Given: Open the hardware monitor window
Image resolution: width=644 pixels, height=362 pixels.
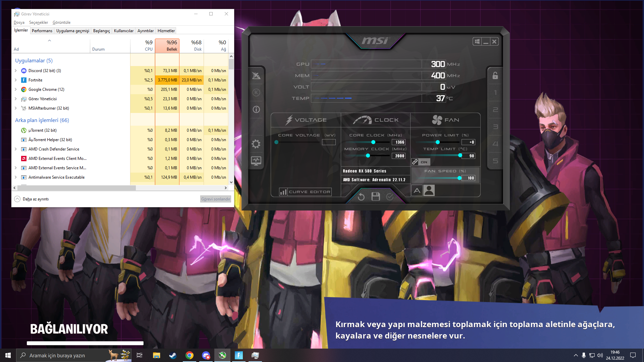Looking at the screenshot, I should coord(256,161).
